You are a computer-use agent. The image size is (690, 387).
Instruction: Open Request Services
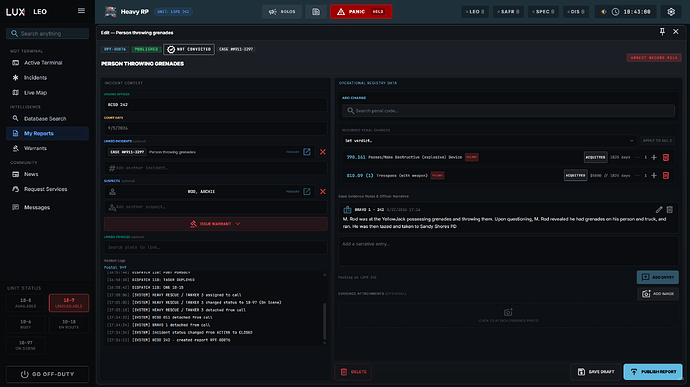48,189
